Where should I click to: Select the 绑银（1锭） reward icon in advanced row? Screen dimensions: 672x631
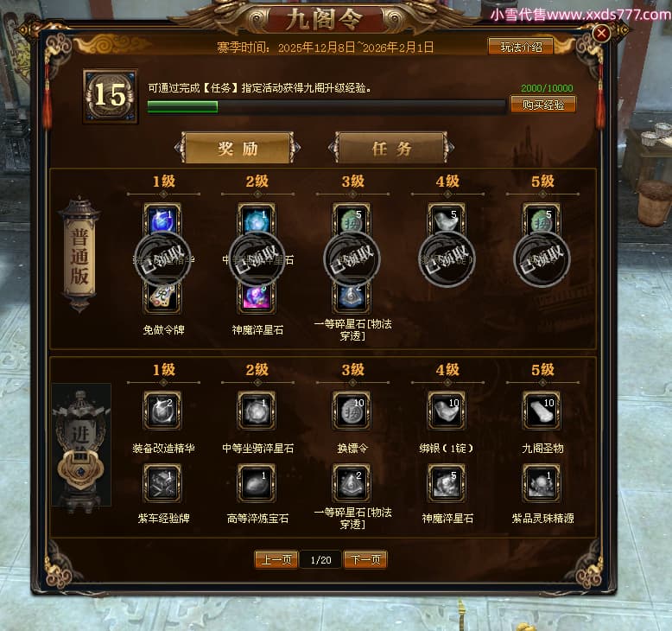447,411
